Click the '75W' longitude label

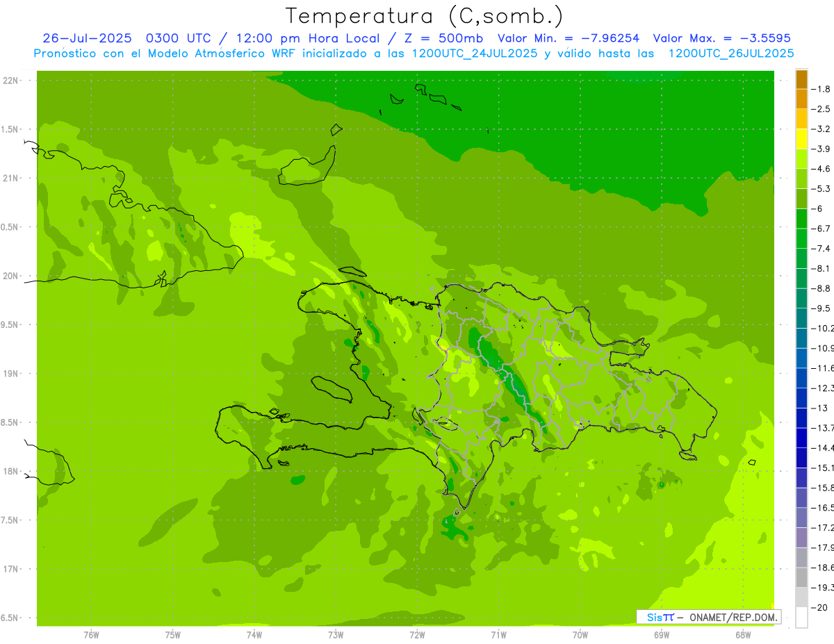click(x=173, y=634)
